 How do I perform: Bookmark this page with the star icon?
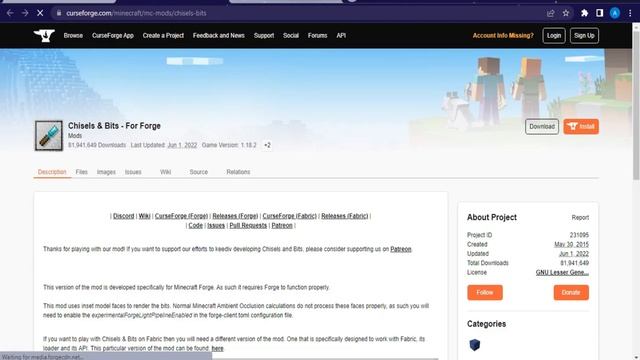coord(566,13)
